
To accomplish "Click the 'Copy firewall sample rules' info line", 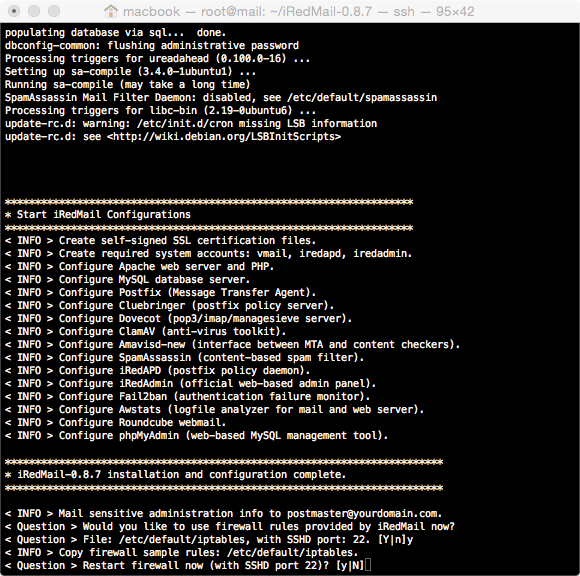I will pos(181,552).
